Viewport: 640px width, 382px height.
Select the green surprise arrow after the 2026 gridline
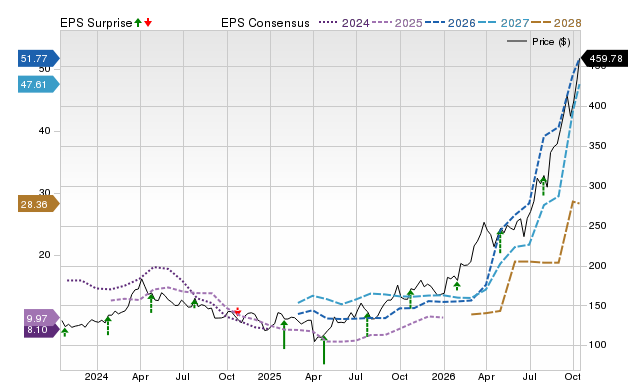[x=457, y=286]
